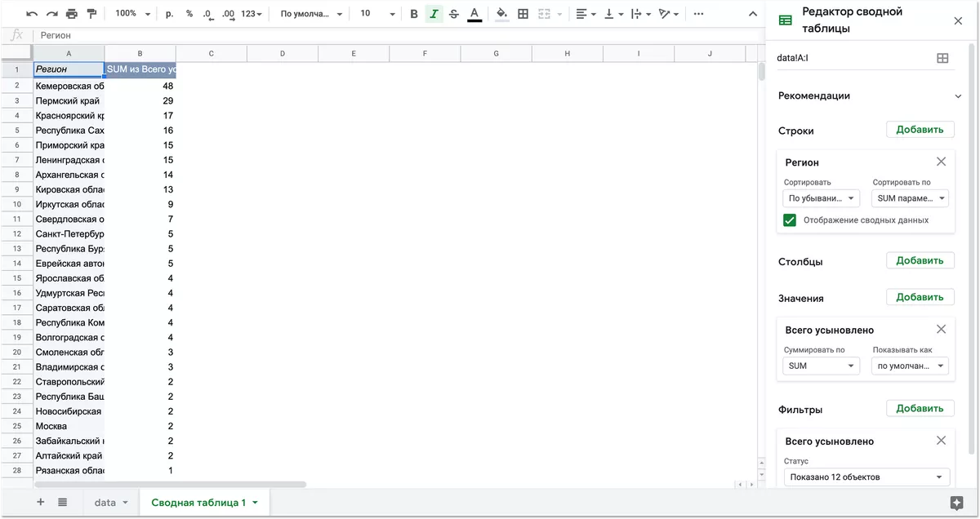
Task: Select column C header
Action: click(211, 54)
